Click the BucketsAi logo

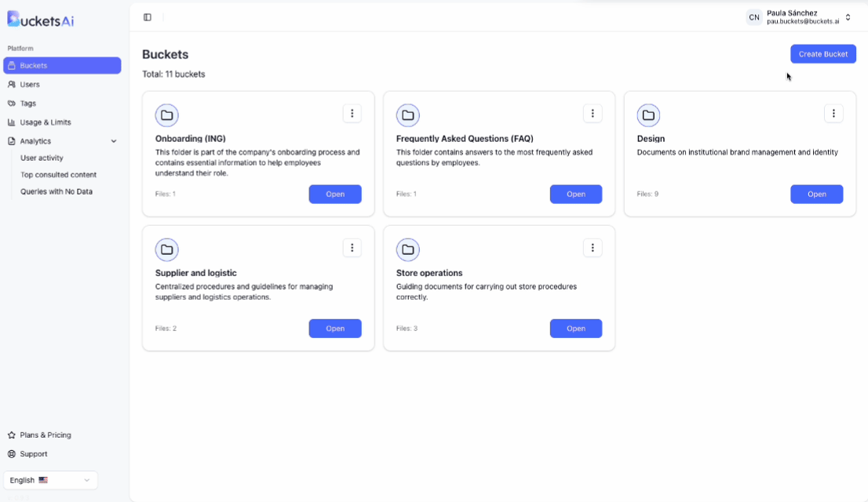41,20
